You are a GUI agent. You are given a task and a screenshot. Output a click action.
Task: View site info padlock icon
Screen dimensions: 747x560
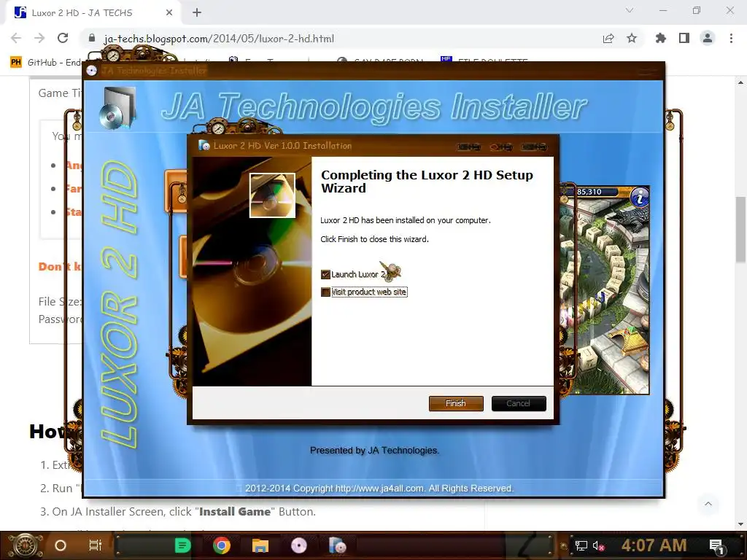coord(92,38)
